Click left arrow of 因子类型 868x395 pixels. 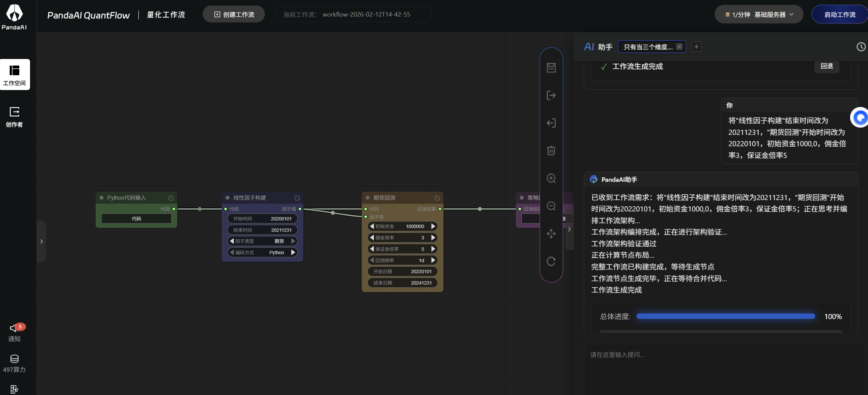[x=232, y=241]
